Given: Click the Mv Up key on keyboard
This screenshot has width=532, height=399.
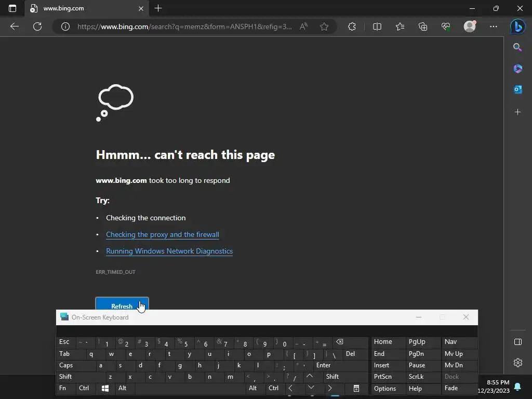Looking at the screenshot, I should 459,354.
